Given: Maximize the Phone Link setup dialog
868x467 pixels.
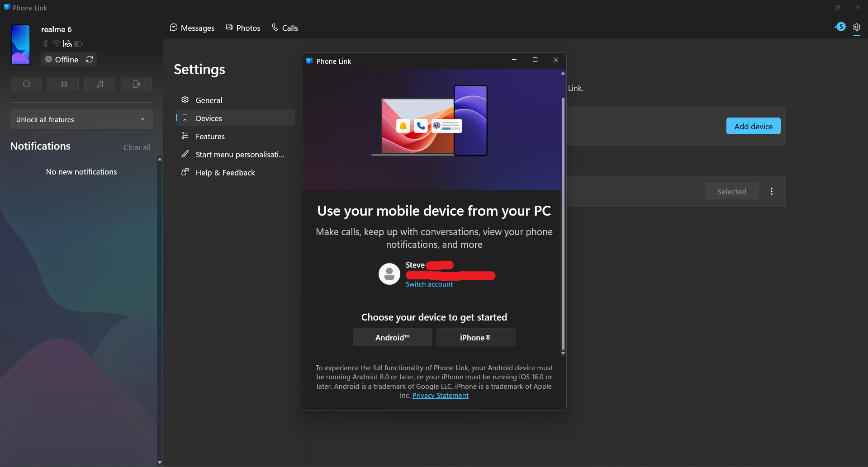Looking at the screenshot, I should [535, 60].
